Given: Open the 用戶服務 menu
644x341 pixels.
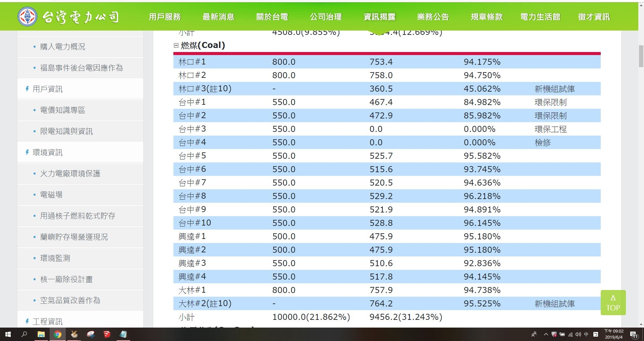Looking at the screenshot, I should [165, 17].
